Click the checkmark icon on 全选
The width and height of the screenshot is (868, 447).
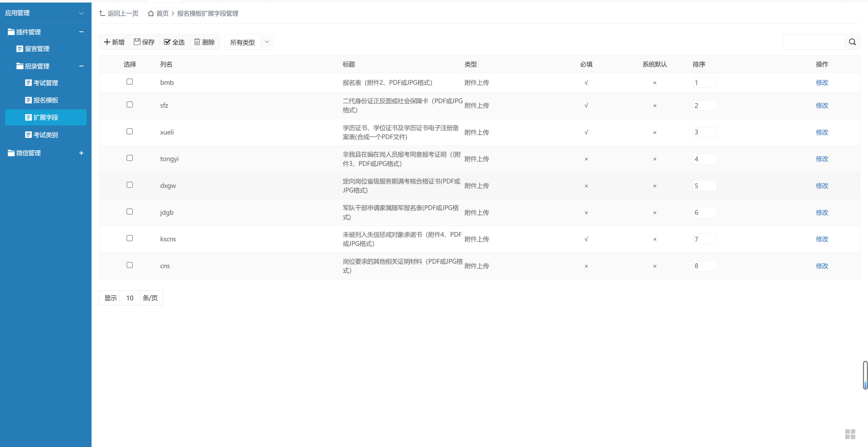click(167, 42)
